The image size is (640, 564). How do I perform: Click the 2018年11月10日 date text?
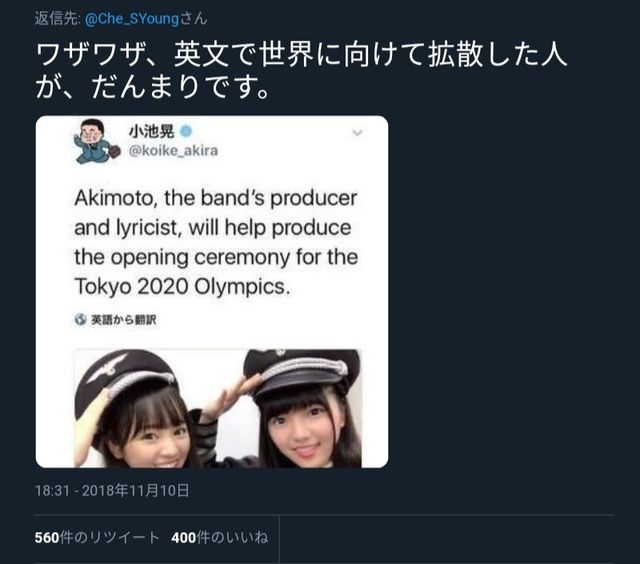(136, 490)
